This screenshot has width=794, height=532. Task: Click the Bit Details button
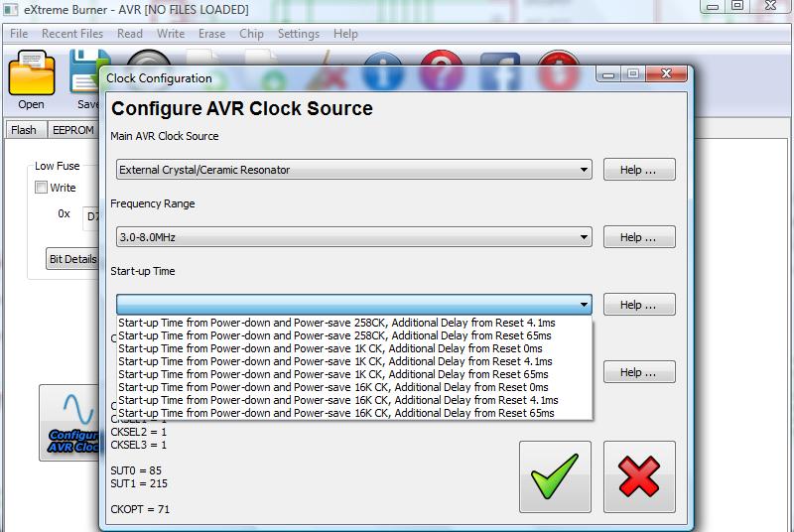tap(72, 259)
